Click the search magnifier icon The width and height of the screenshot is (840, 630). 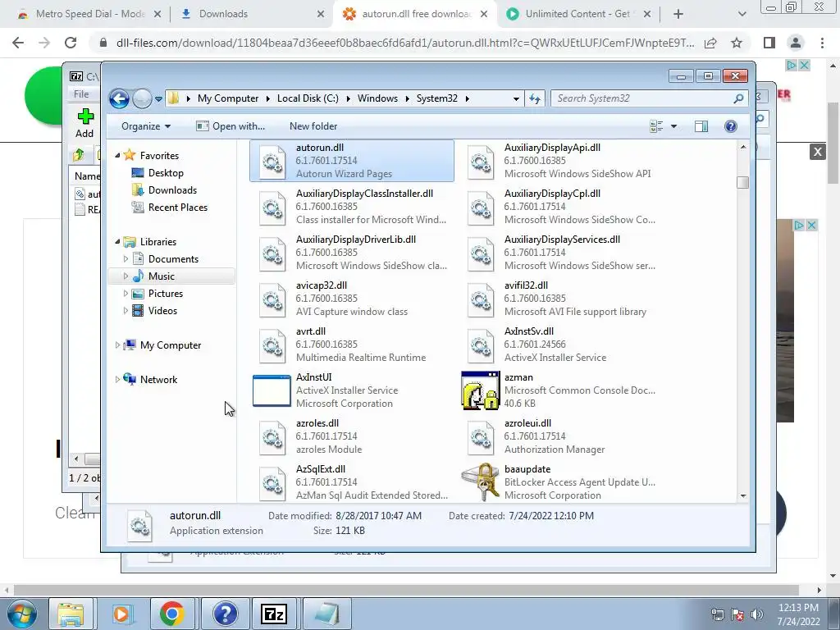coord(738,98)
